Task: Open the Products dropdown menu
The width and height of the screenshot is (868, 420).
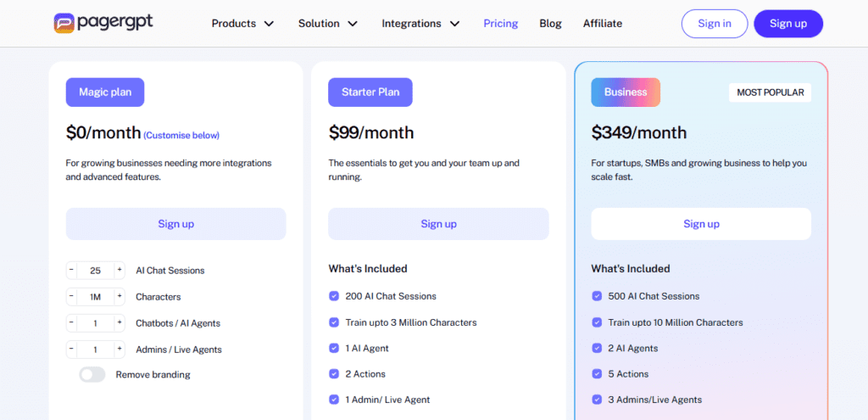Action: click(x=243, y=24)
